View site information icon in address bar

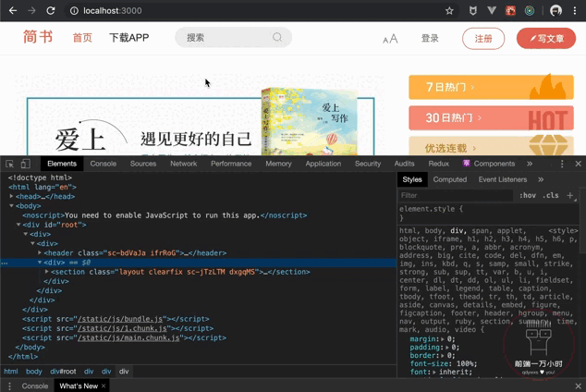click(x=74, y=11)
